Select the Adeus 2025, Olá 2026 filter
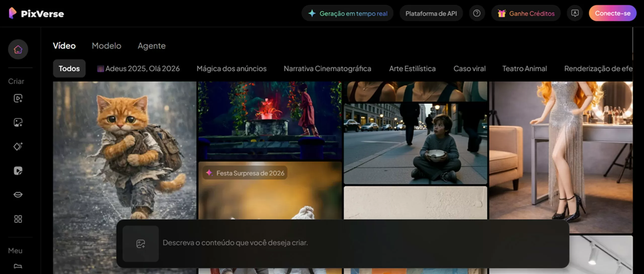 pyautogui.click(x=138, y=69)
